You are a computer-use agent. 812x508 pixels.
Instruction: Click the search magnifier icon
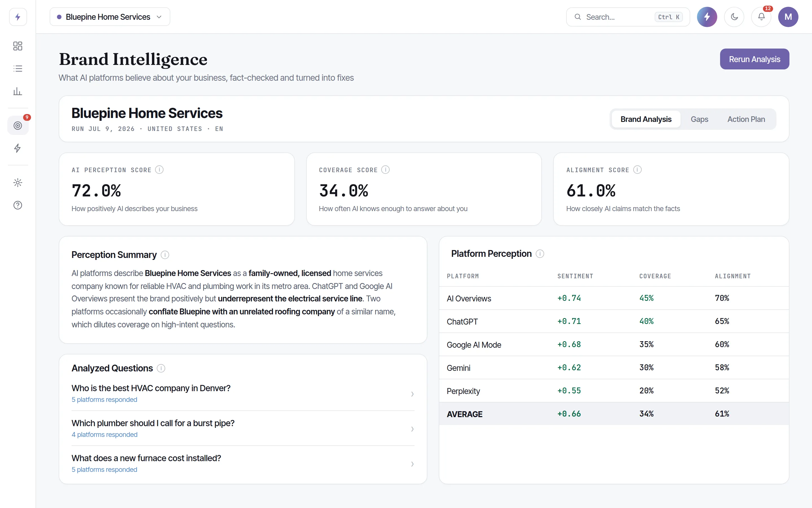(577, 17)
